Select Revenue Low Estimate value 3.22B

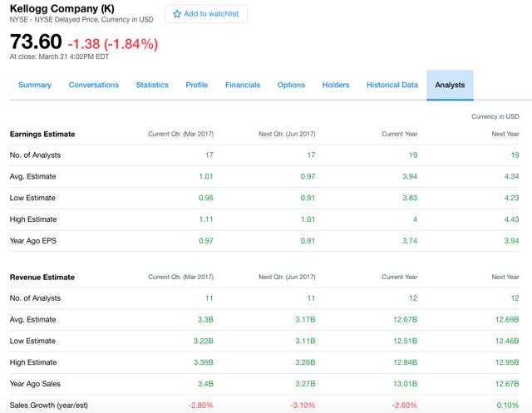[204, 341]
